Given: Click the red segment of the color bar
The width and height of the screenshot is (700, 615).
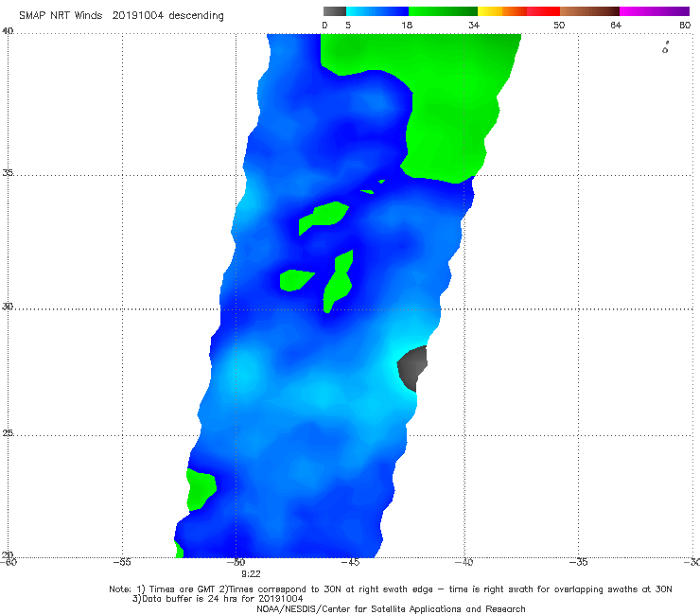Looking at the screenshot, I should tap(543, 11).
